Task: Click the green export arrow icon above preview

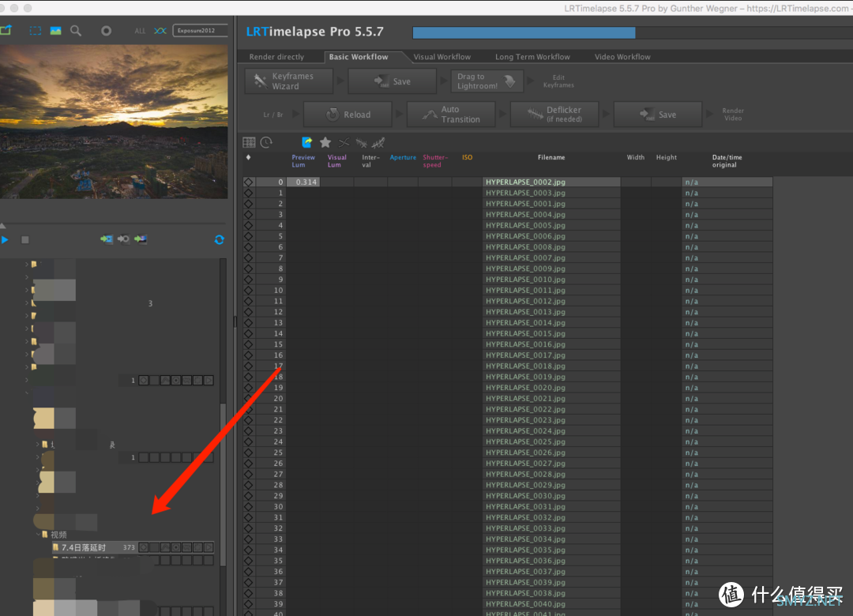Action: (x=6, y=31)
